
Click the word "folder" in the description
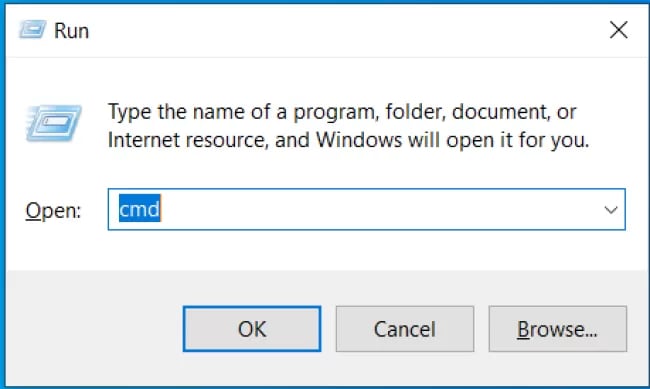[x=416, y=112]
